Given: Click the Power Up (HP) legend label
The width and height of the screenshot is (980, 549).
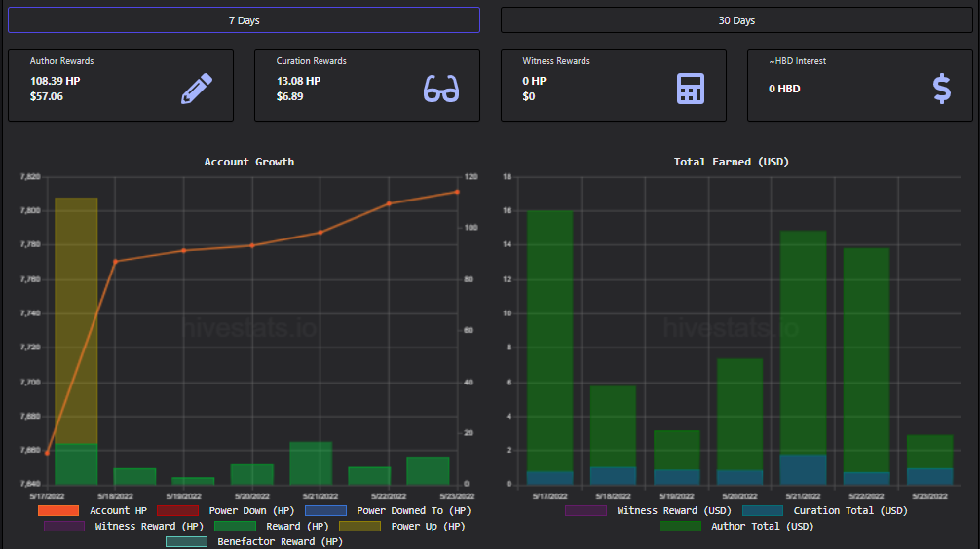Looking at the screenshot, I should 428,526.
